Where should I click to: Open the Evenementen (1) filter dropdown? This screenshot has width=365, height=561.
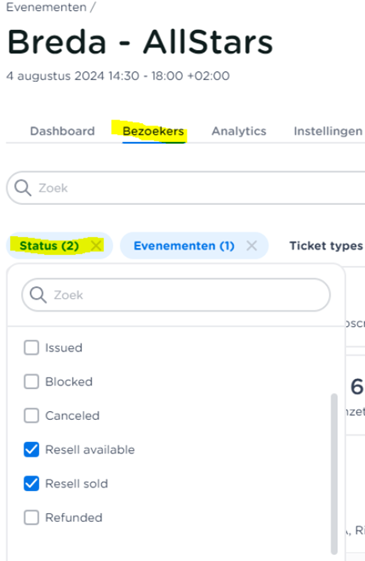coord(184,246)
